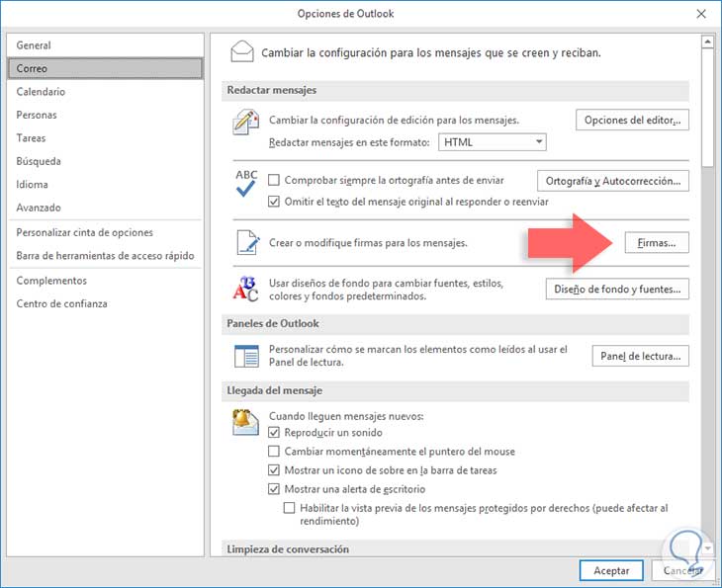Open Barra de herramientas de acceso rápido
Screen dimensions: 722x588
(105, 255)
